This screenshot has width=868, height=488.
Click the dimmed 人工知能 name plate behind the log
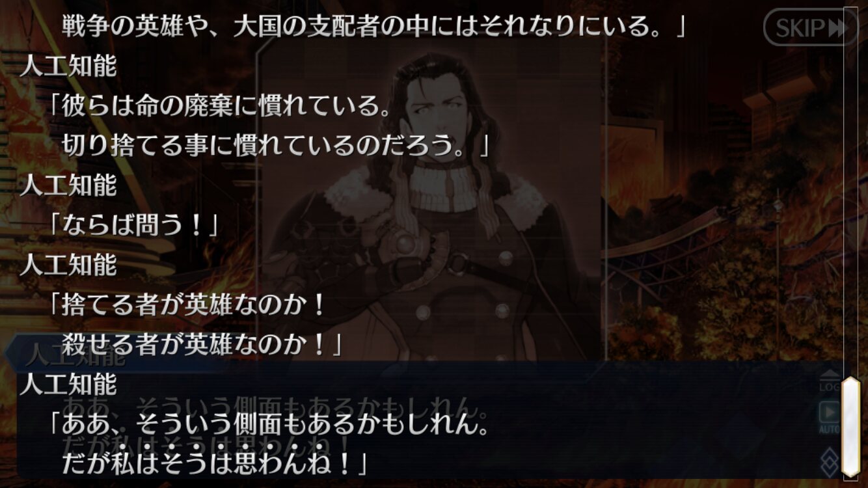point(76,355)
